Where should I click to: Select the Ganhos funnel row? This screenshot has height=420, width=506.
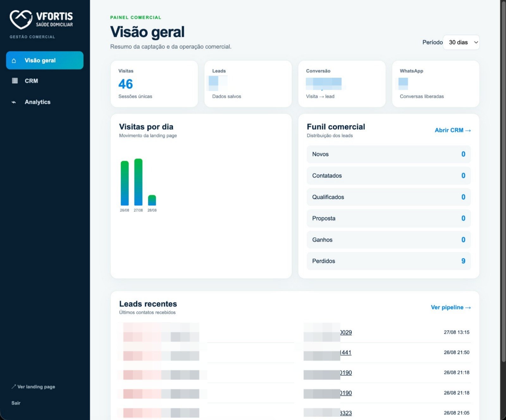point(389,240)
